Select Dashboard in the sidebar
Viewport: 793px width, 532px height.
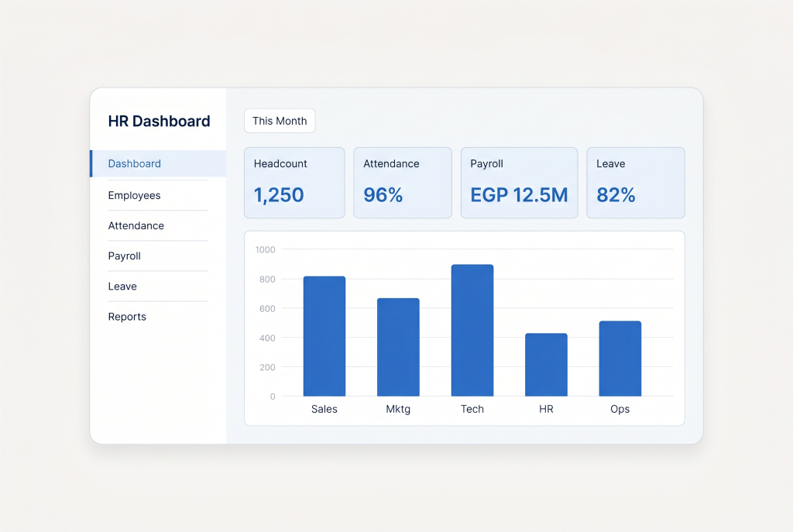pyautogui.click(x=158, y=163)
